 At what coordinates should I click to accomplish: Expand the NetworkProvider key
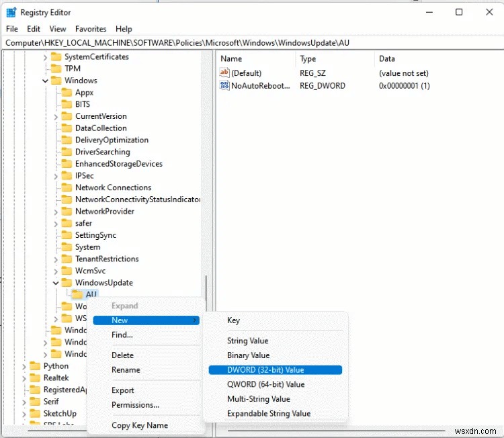click(x=56, y=212)
